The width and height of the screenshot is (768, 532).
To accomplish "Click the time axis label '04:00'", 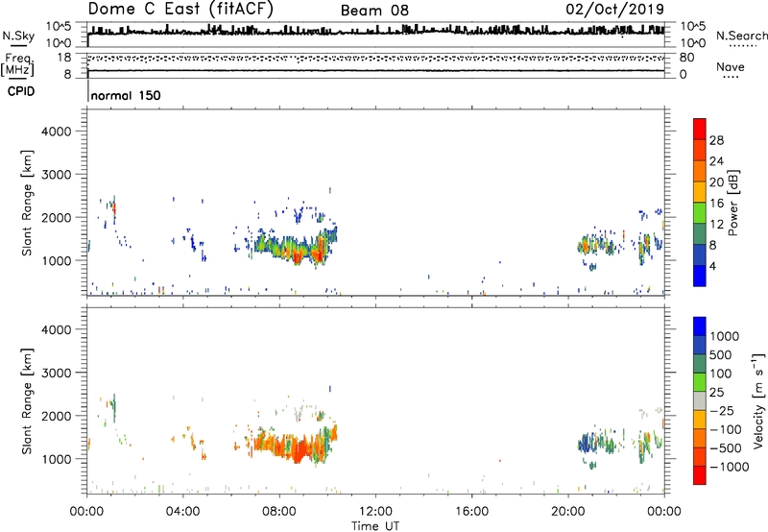I will pos(182,512).
